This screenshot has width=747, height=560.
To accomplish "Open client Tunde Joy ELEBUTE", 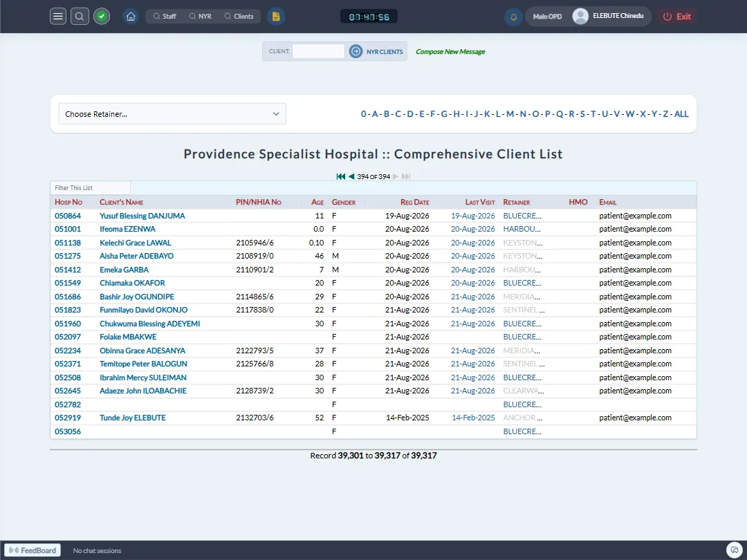I will 132,418.
